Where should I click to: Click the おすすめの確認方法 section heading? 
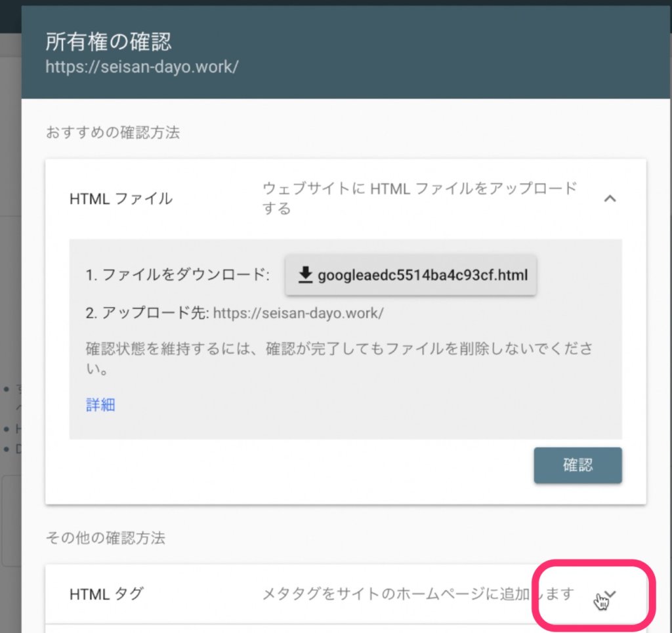point(113,133)
